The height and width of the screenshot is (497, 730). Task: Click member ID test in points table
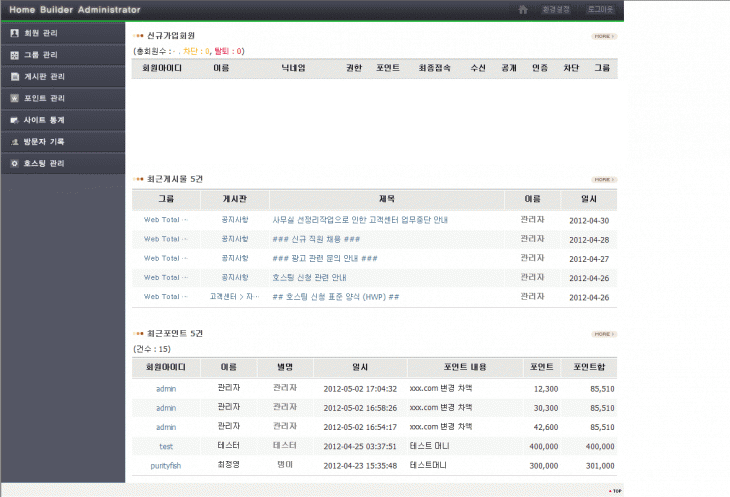[166, 446]
